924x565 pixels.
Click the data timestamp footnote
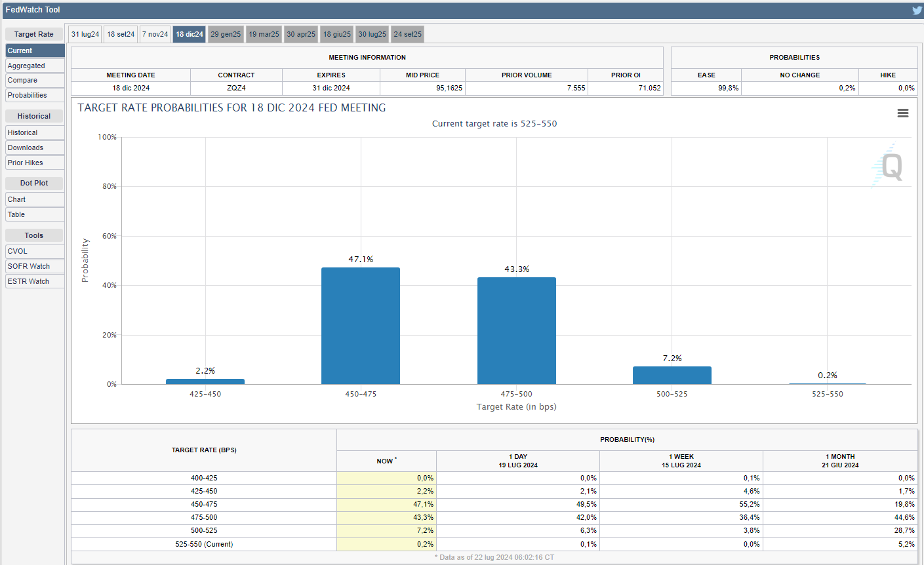pyautogui.click(x=494, y=557)
